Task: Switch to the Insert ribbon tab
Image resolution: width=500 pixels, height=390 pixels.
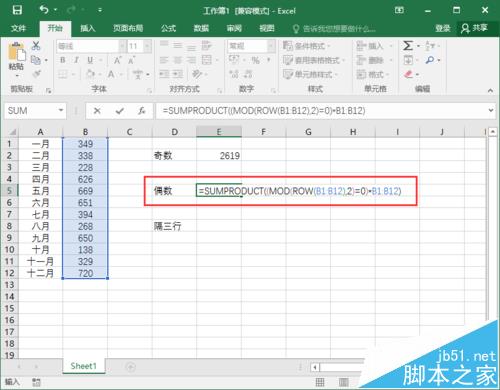Action: pos(88,28)
